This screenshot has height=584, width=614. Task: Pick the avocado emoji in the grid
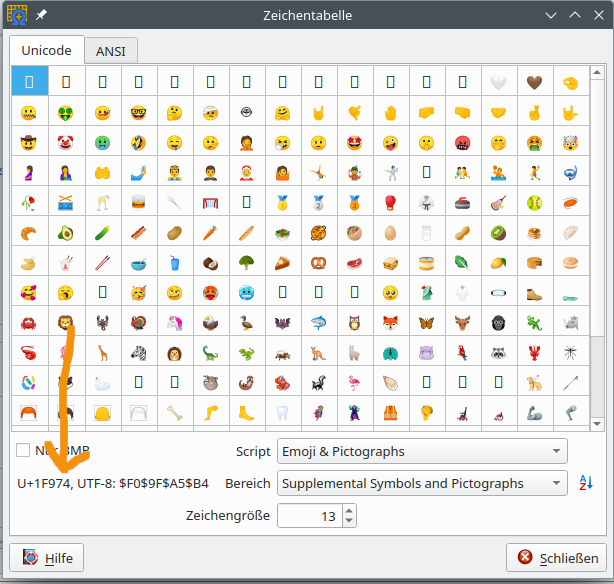click(x=66, y=233)
